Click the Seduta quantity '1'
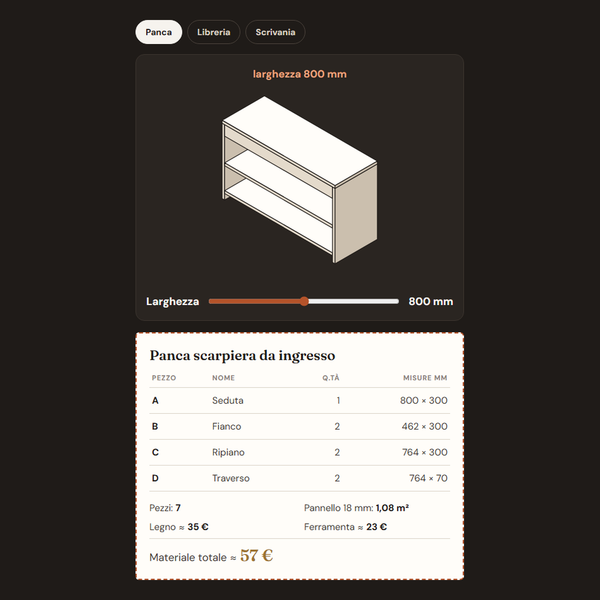This screenshot has width=600, height=600. (338, 401)
